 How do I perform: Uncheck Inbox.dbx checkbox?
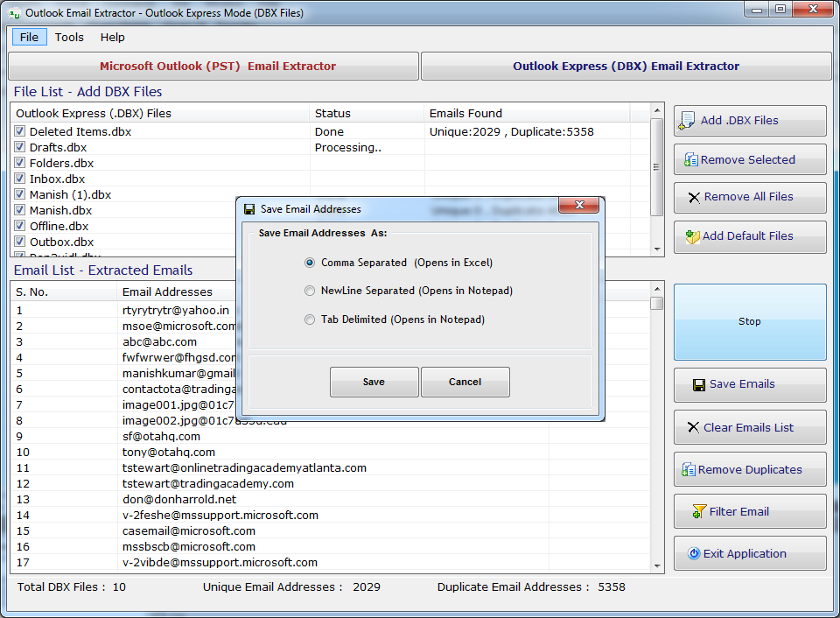click(x=20, y=178)
